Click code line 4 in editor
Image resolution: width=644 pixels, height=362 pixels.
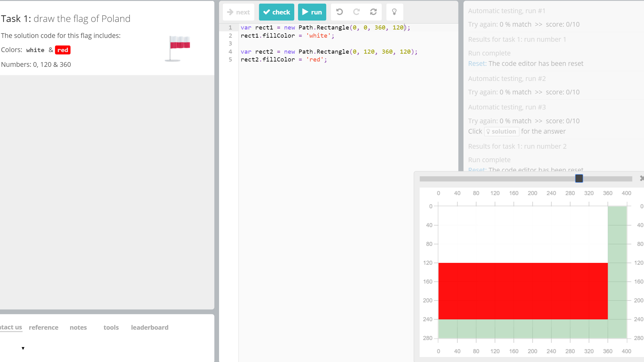[329, 51]
